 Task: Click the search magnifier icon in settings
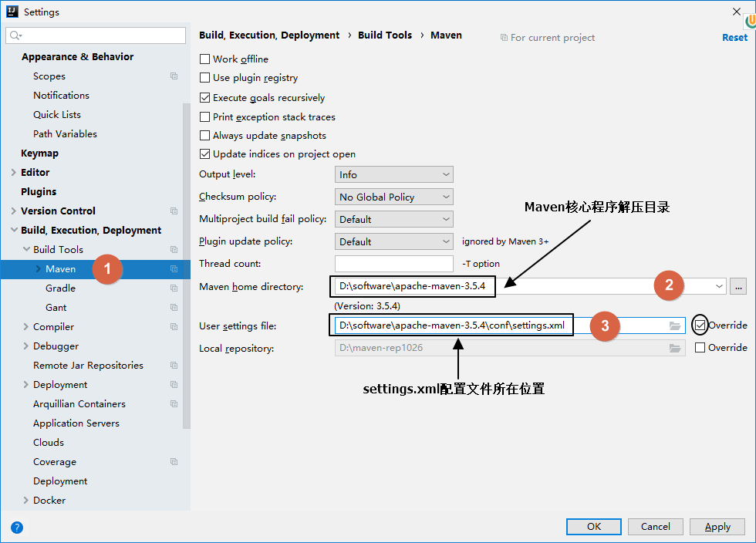pos(15,36)
